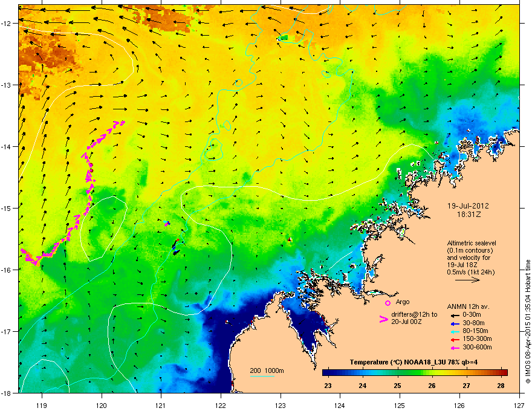Screen dimensions: 532x411
Task: Click the blue 30-80m legend arrow
Action: click(x=455, y=323)
